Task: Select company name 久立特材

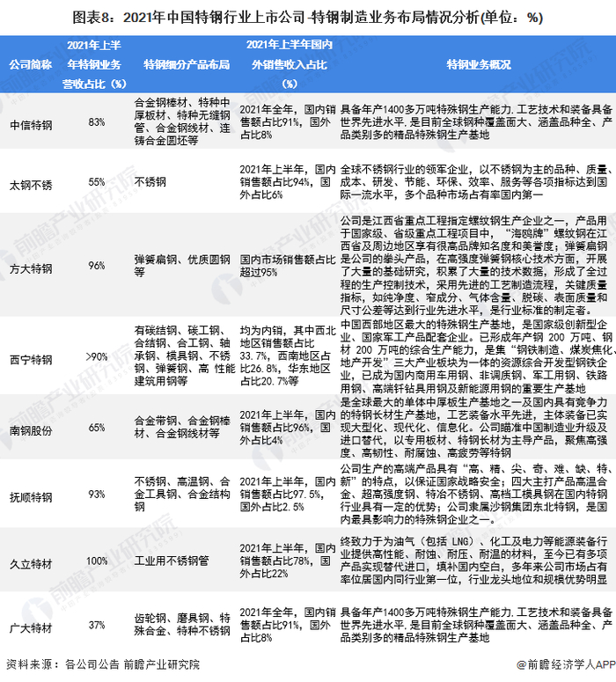Action: coord(31,564)
